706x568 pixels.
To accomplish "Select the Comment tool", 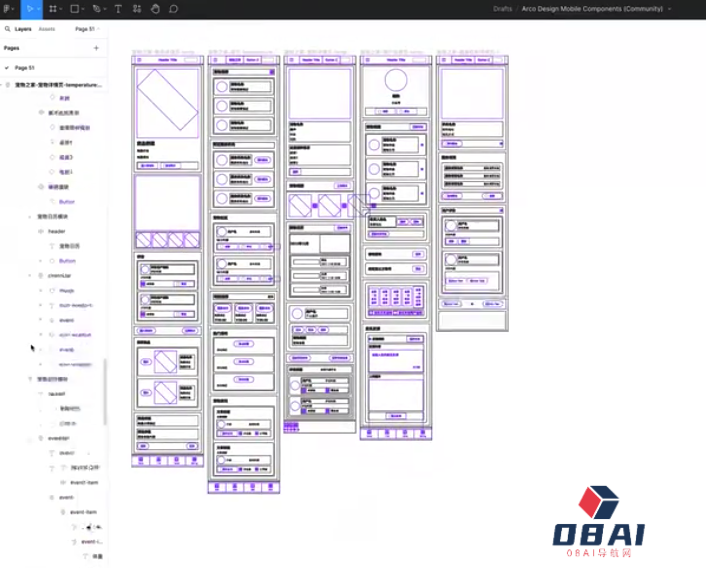I will pos(173,8).
